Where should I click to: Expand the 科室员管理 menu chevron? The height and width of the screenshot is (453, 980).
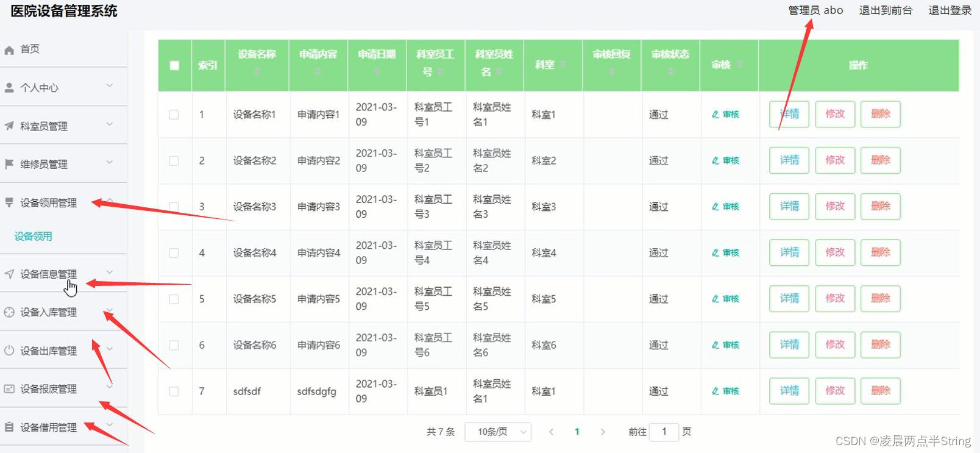click(110, 124)
